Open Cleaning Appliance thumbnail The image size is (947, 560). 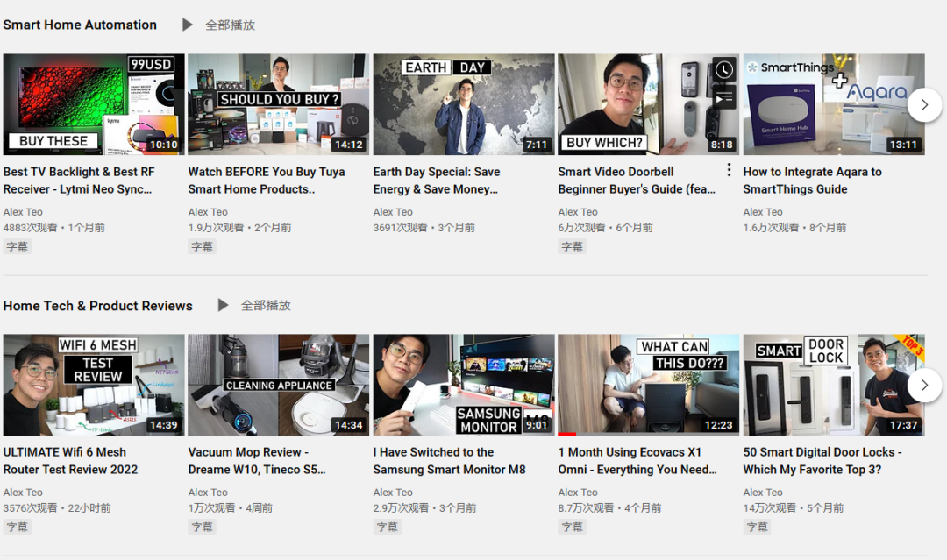tap(279, 385)
